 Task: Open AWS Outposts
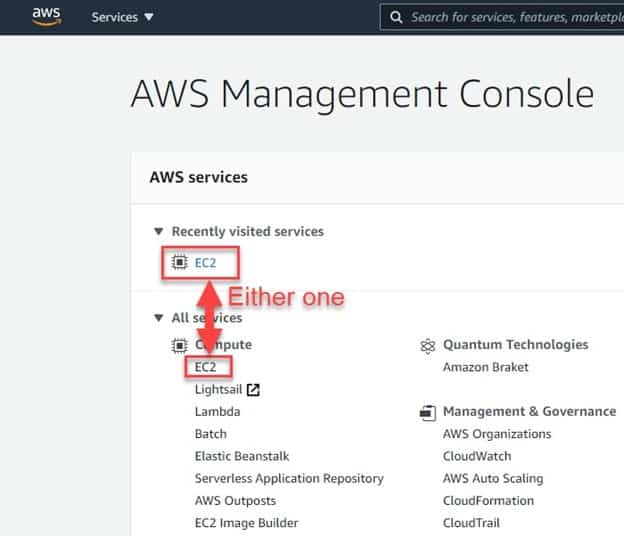tap(235, 501)
